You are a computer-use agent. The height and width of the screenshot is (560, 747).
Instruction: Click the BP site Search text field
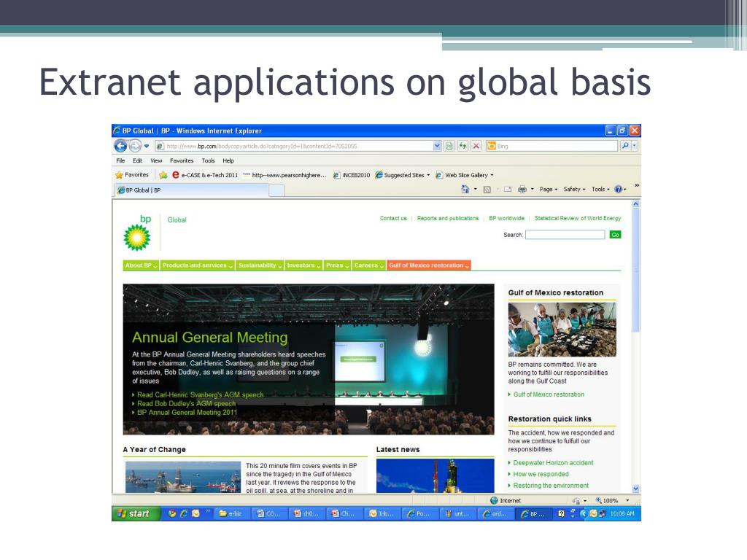point(565,235)
